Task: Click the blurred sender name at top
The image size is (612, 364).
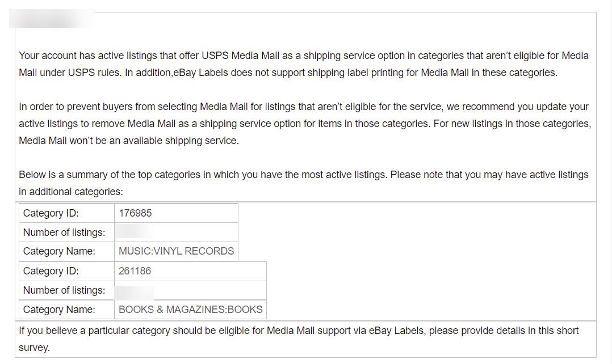Action: (50, 20)
